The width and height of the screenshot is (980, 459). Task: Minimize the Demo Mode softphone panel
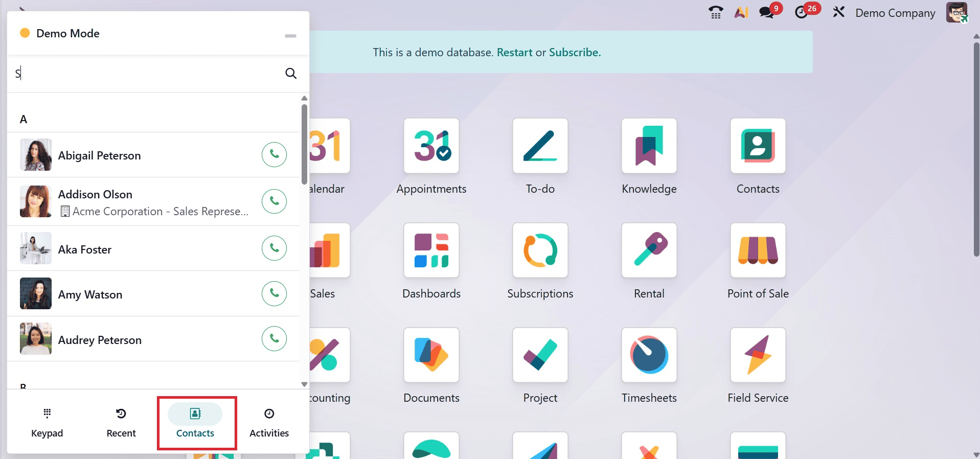coord(290,36)
